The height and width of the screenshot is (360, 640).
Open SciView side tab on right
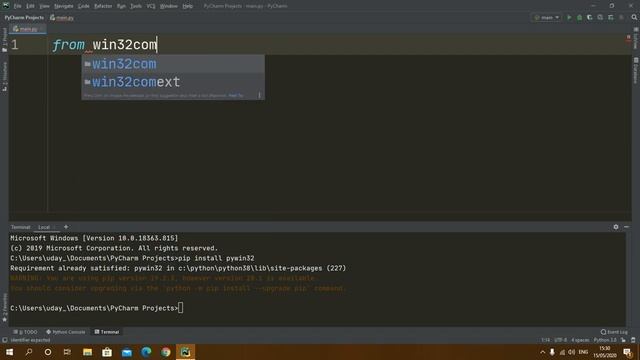pos(636,38)
